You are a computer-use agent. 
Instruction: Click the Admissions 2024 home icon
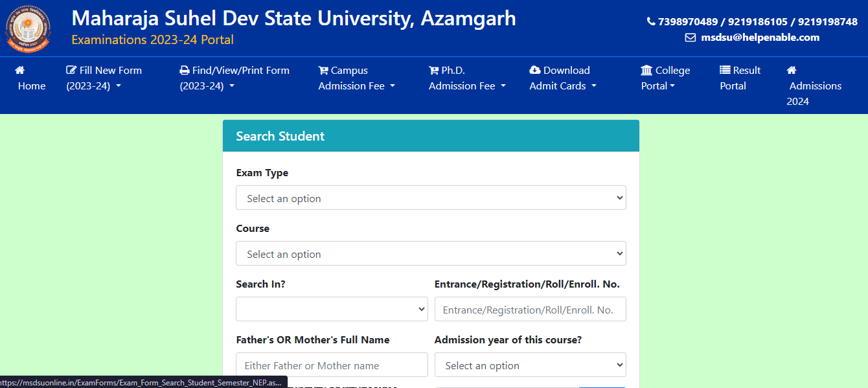tap(792, 70)
